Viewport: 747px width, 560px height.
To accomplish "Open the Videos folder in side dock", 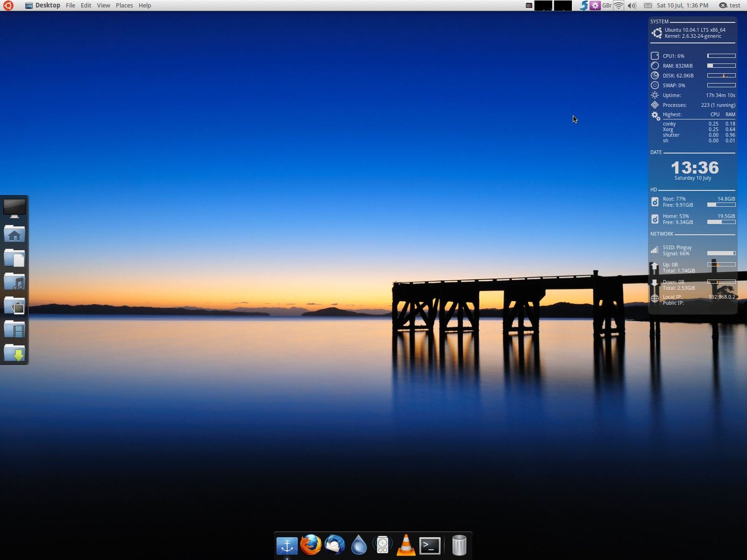I will (14, 329).
